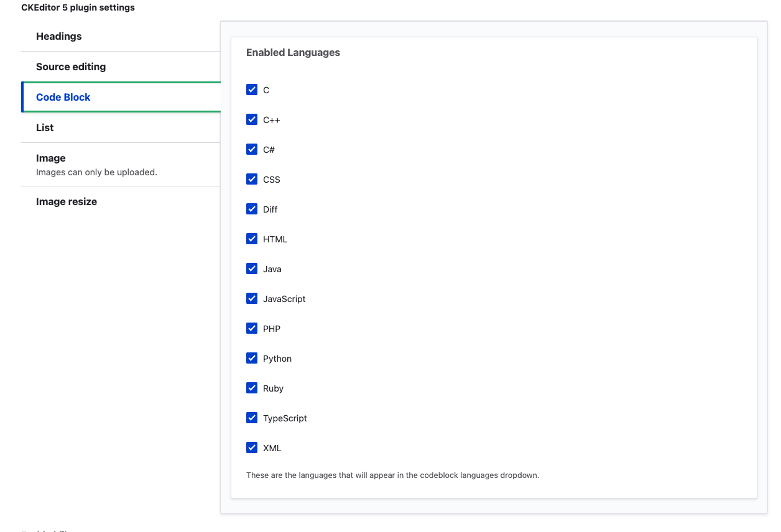
Task: Uncheck the HTML language checkbox
Action: [252, 239]
